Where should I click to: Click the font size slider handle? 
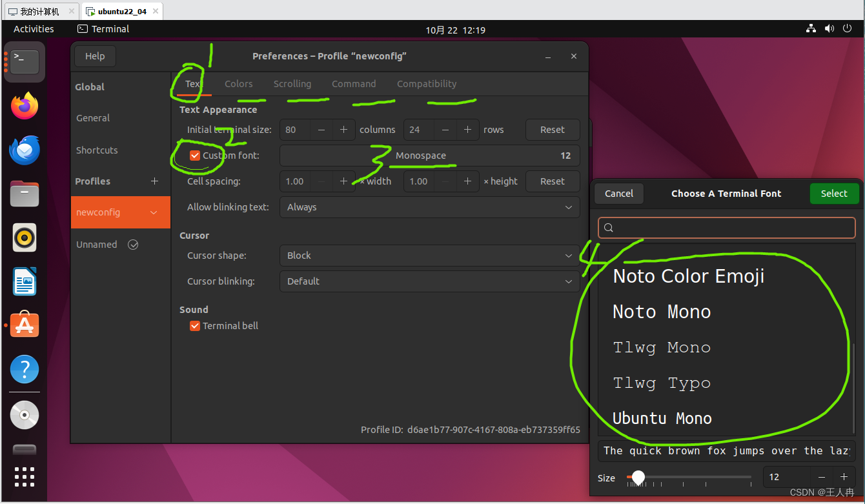638,477
